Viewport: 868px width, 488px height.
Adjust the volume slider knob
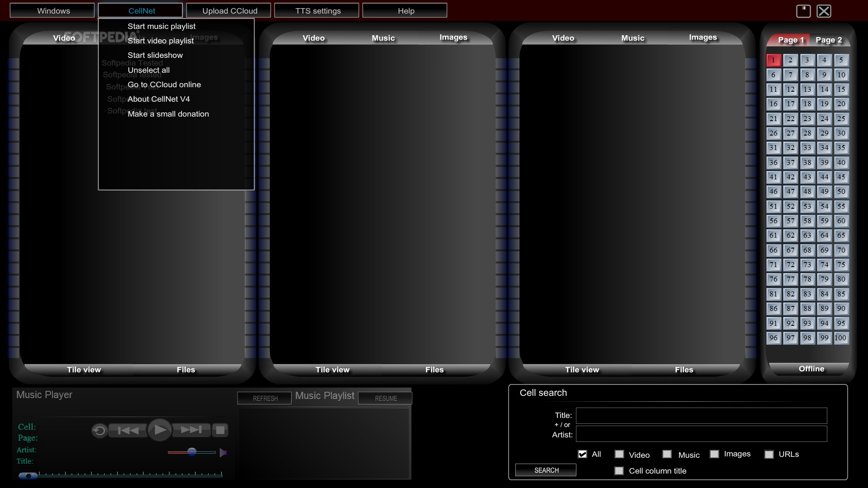pyautogui.click(x=192, y=452)
